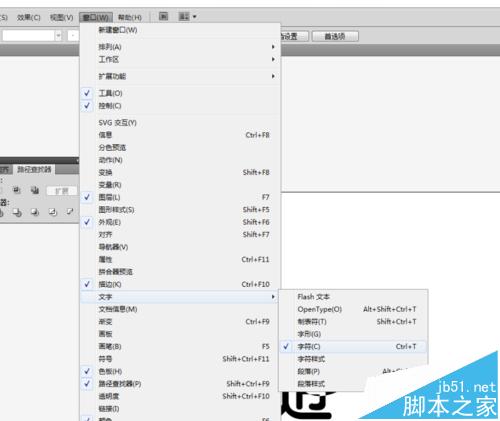Select Flash 文本 in the submenu
500x421 pixels.
click(x=353, y=297)
